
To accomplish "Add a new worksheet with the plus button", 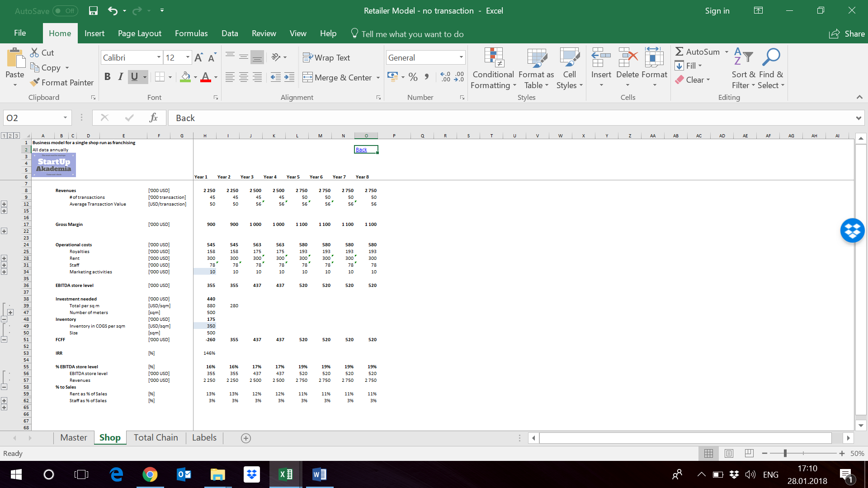I will coord(246,438).
